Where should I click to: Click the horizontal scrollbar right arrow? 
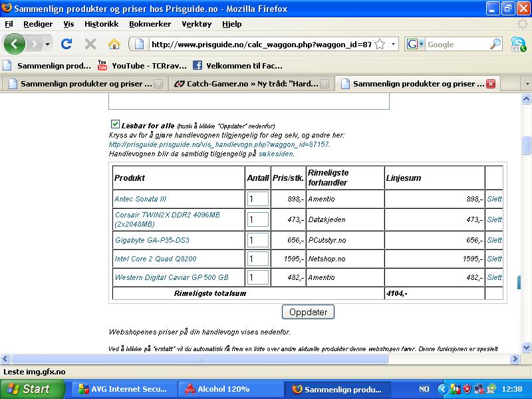pyautogui.click(x=515, y=358)
